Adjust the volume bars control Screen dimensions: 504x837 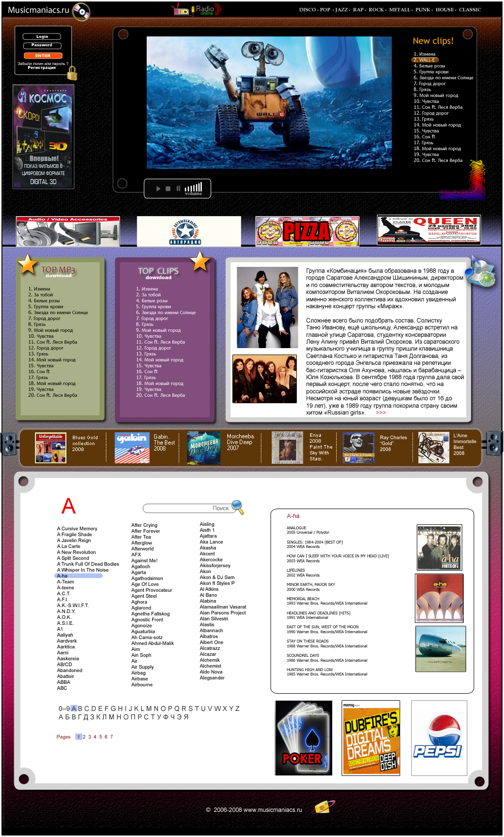click(193, 188)
